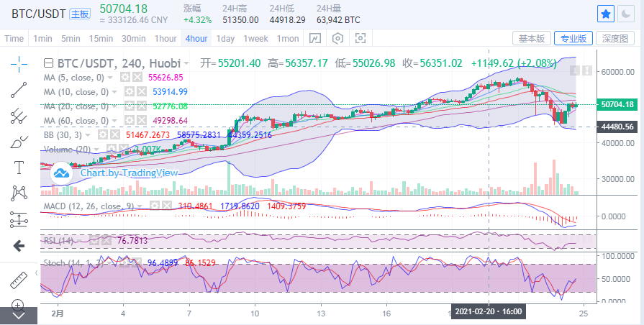
Task: Select the XABCD pattern tool
Action: [19, 193]
